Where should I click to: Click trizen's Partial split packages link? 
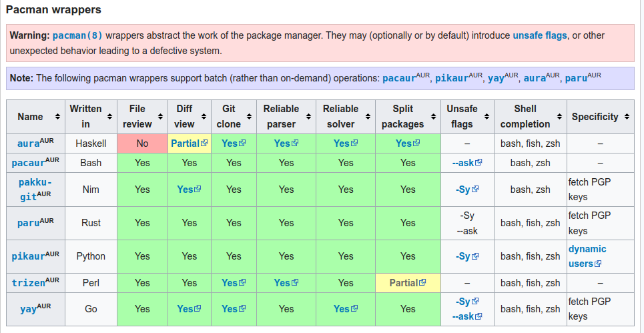(x=403, y=283)
